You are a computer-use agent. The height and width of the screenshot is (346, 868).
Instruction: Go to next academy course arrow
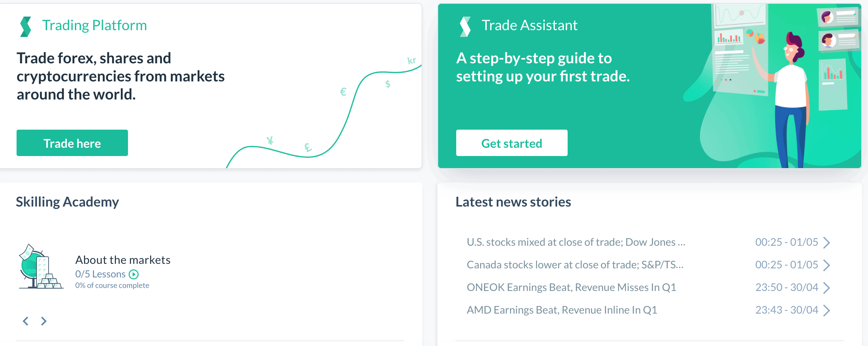pos(44,321)
